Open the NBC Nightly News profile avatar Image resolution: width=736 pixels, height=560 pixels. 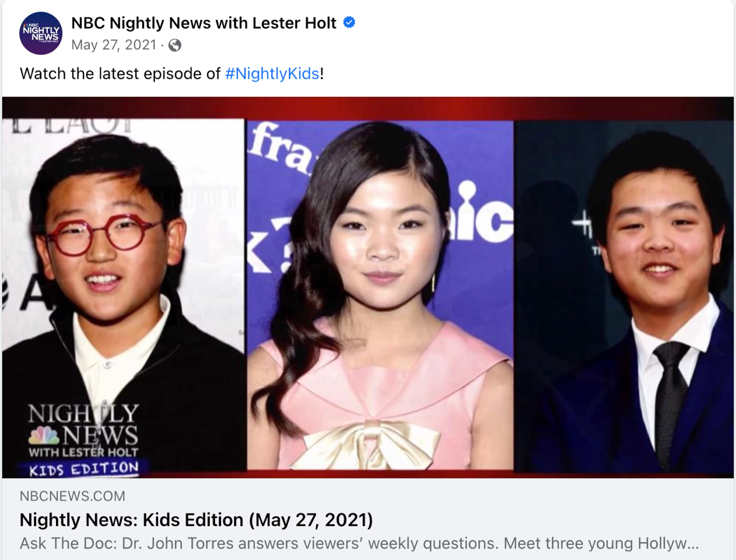click(41, 33)
